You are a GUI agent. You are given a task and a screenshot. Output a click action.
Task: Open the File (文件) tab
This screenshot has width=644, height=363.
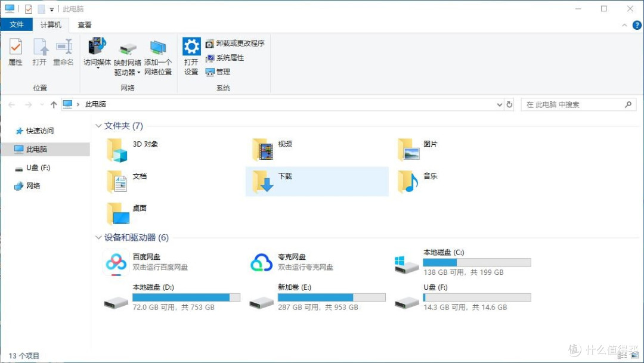pyautogui.click(x=17, y=24)
